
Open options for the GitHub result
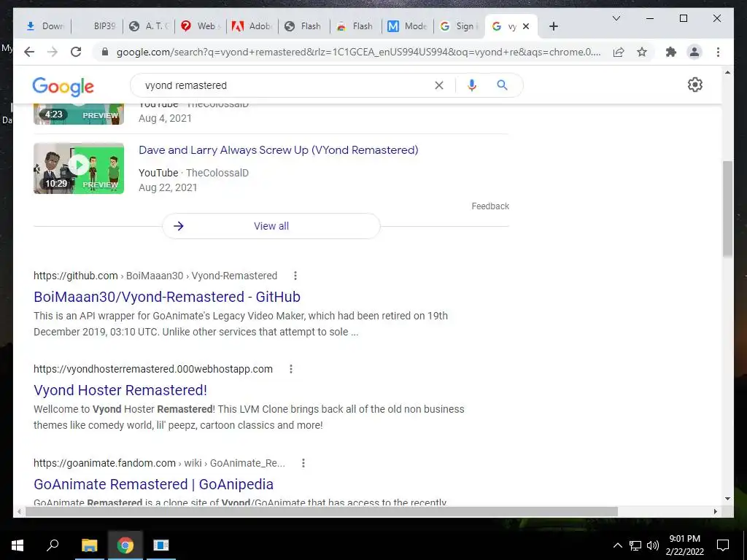tap(295, 276)
